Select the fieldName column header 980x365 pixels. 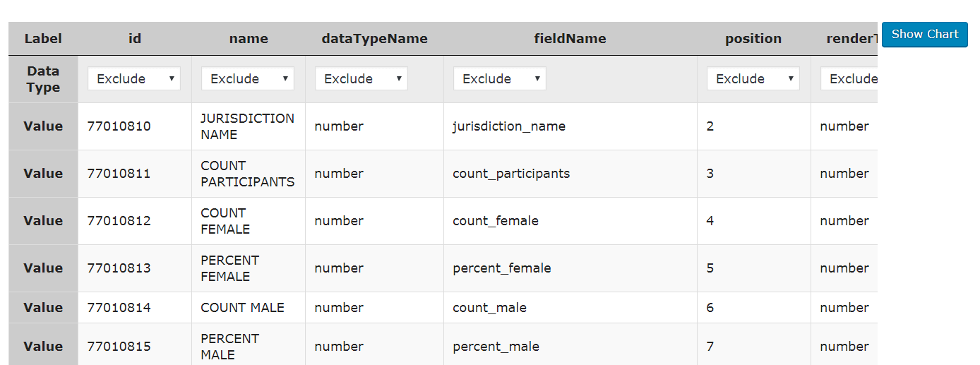570,39
